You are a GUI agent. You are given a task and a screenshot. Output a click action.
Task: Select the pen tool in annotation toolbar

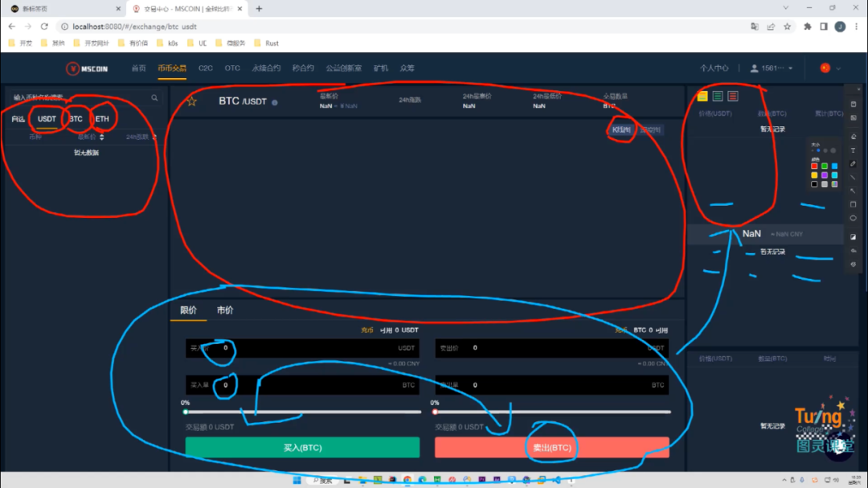tap(853, 164)
